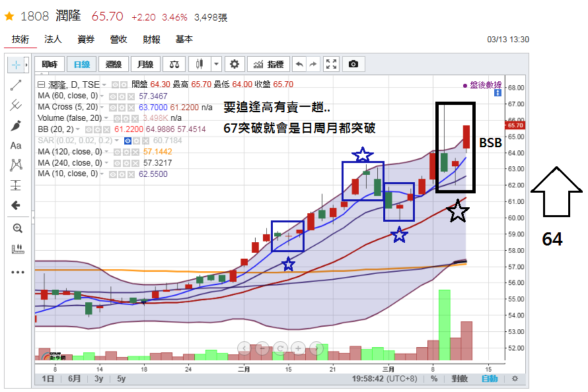The width and height of the screenshot is (588, 392).
Task: Open dropdown arrow for MA (60, close, 0)
Action: 102,96
